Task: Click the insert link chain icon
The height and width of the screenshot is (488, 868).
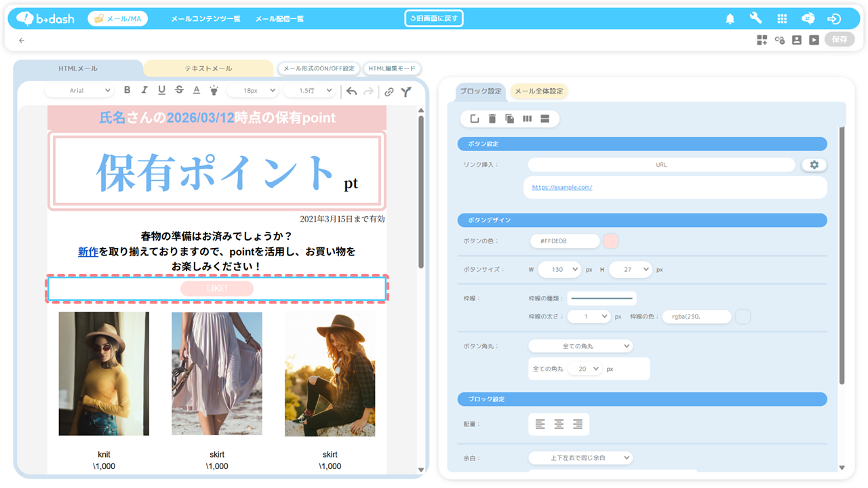Action: tap(389, 91)
